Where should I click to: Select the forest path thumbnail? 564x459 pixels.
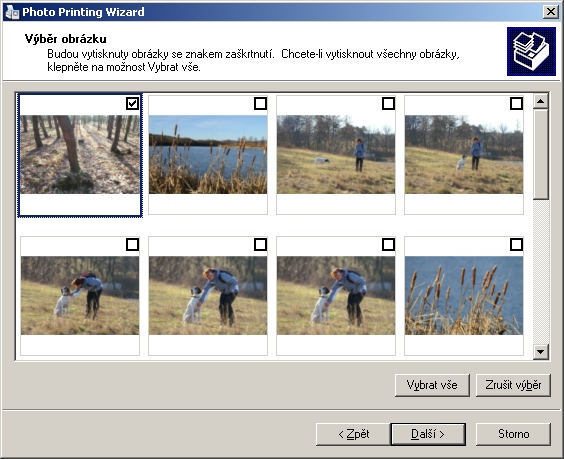point(80,155)
